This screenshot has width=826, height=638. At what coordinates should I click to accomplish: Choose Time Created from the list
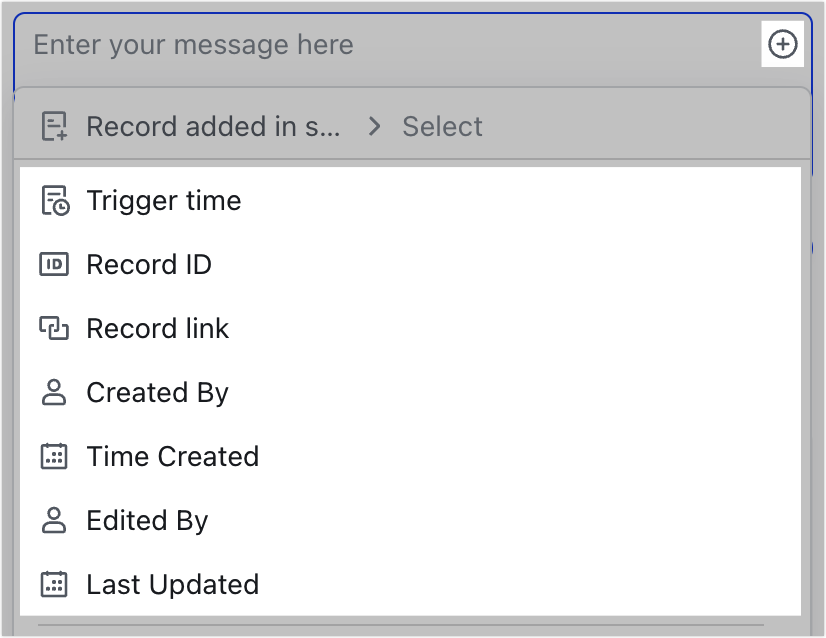172,456
